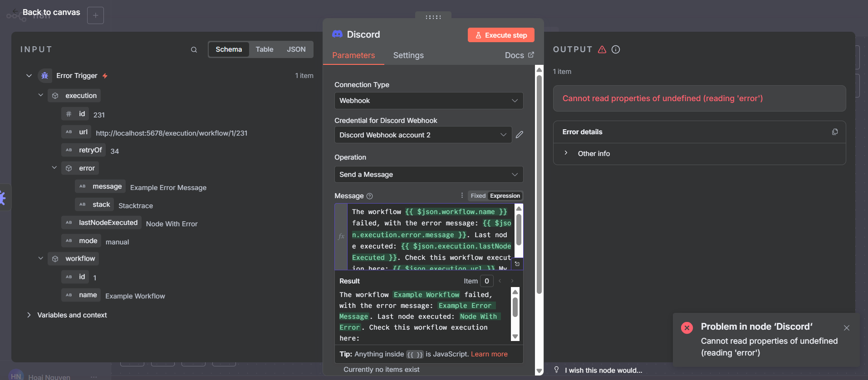Click the Execute step button
This screenshot has height=380, width=868.
coord(501,35)
